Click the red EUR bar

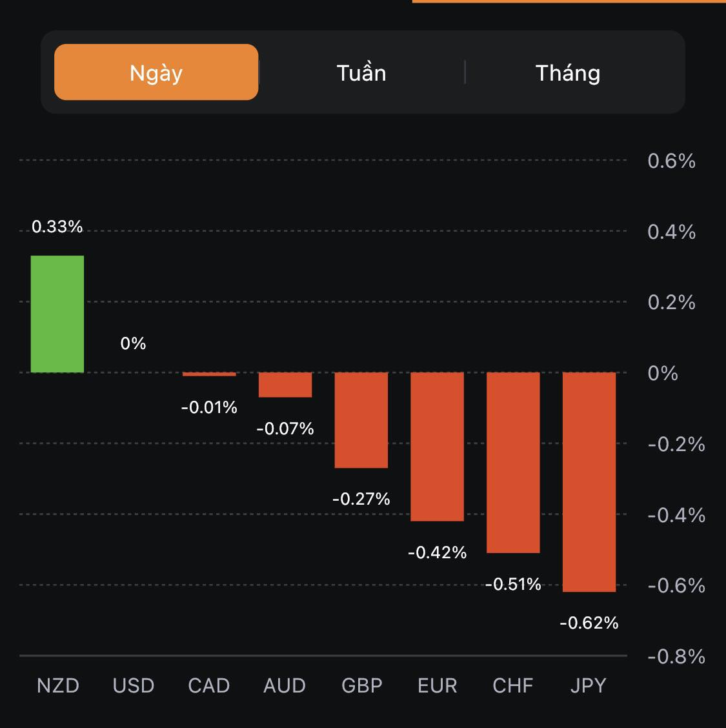(x=438, y=447)
